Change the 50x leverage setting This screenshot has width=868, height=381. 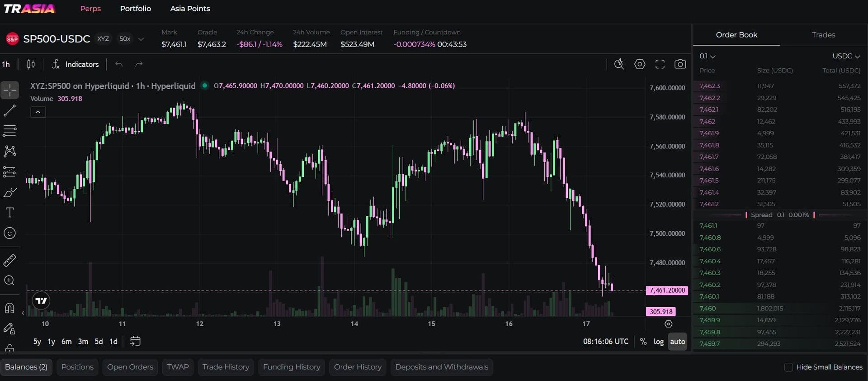(125, 39)
